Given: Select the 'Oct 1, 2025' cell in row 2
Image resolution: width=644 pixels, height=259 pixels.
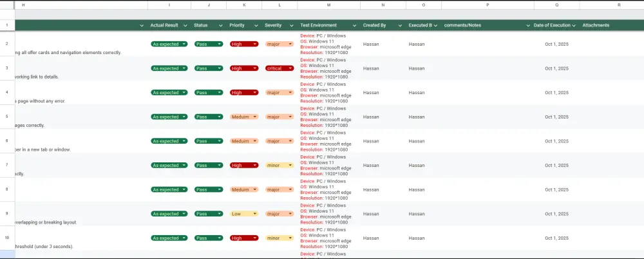Looking at the screenshot, I should tap(557, 44).
